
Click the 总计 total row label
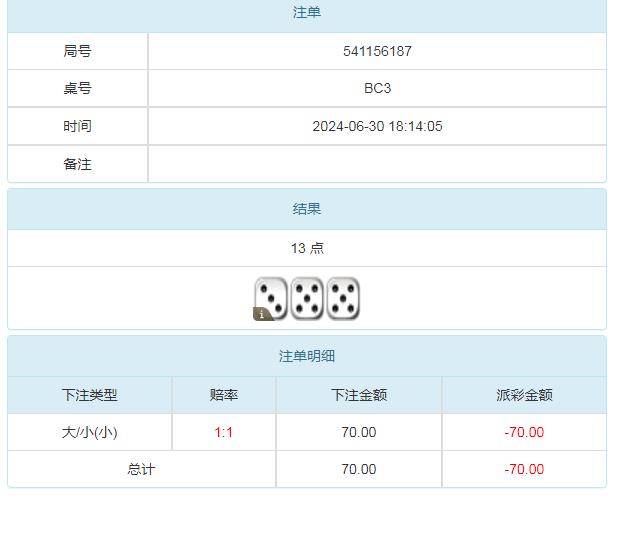pos(141,469)
